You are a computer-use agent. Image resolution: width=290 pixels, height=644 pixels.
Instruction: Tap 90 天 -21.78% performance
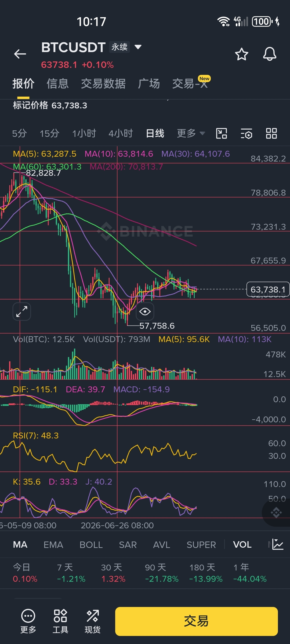(162, 573)
